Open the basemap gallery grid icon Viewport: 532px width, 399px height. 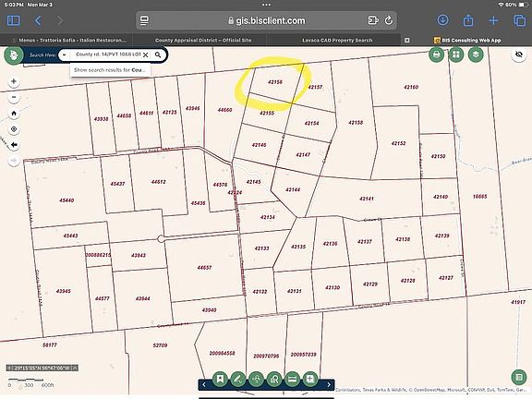click(456, 54)
